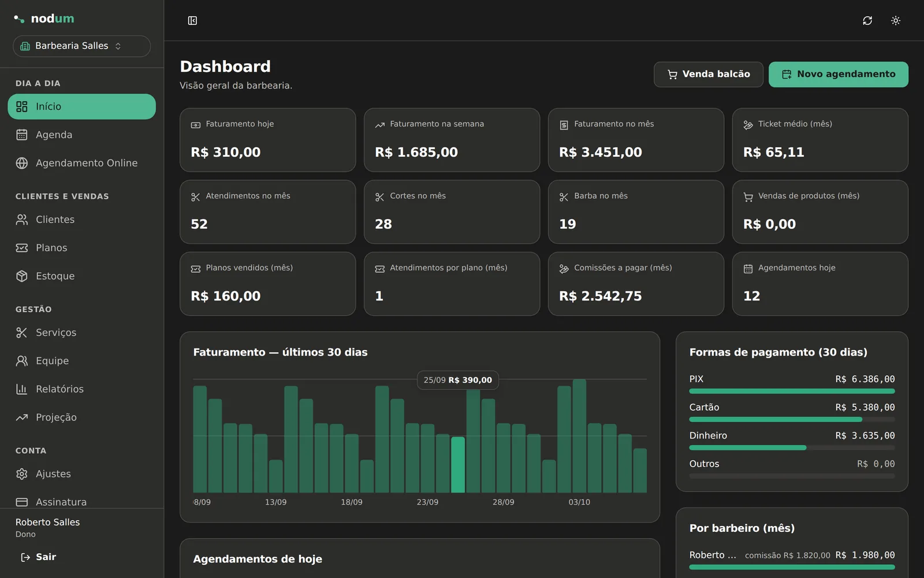Open Agendamento Online page
Screen dimensions: 924x578
[81, 163]
